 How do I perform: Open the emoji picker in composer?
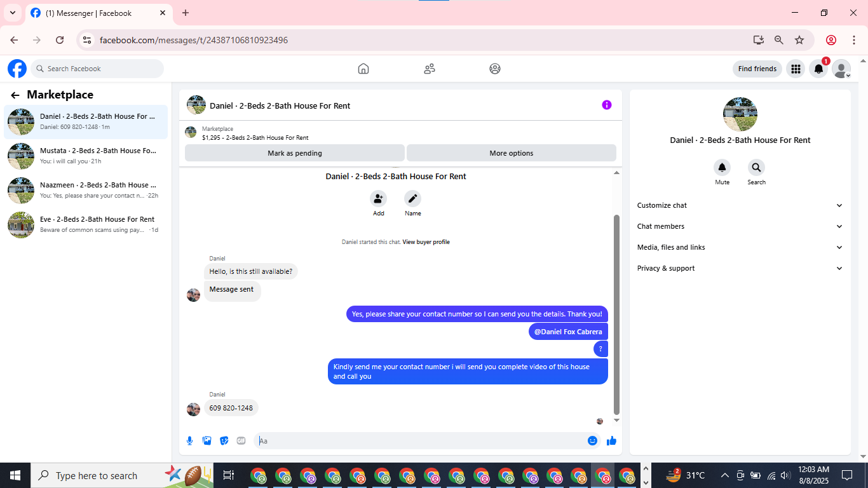[592, 440]
